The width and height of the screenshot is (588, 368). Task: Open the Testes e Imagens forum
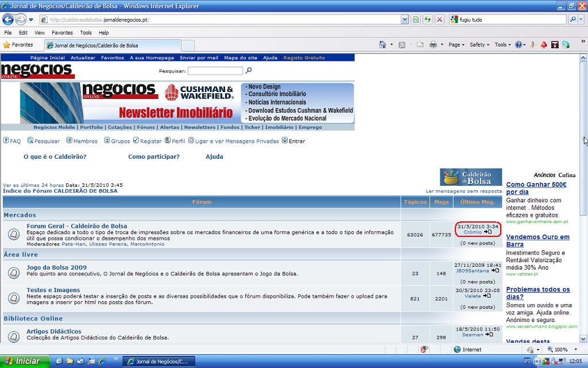(53, 290)
